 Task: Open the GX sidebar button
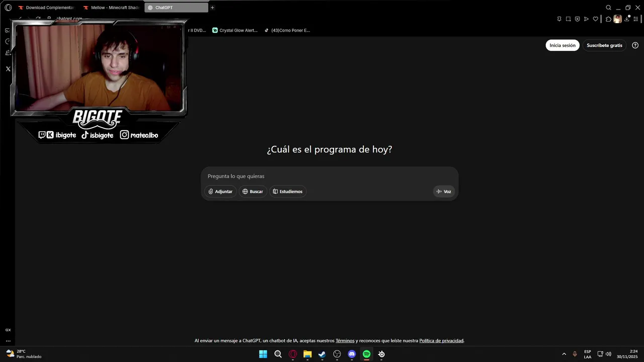coord(8,330)
